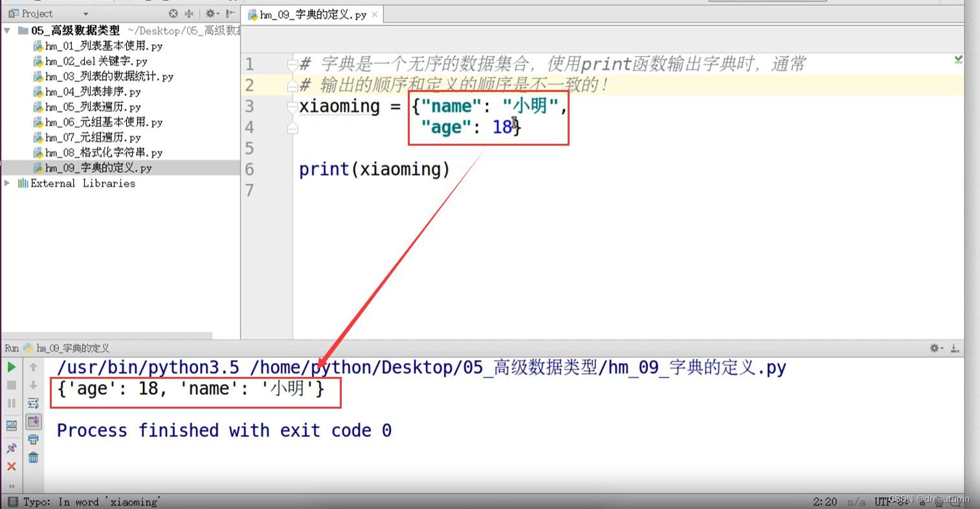980x509 pixels.
Task: Fold the comment block at line 1
Action: [293, 64]
